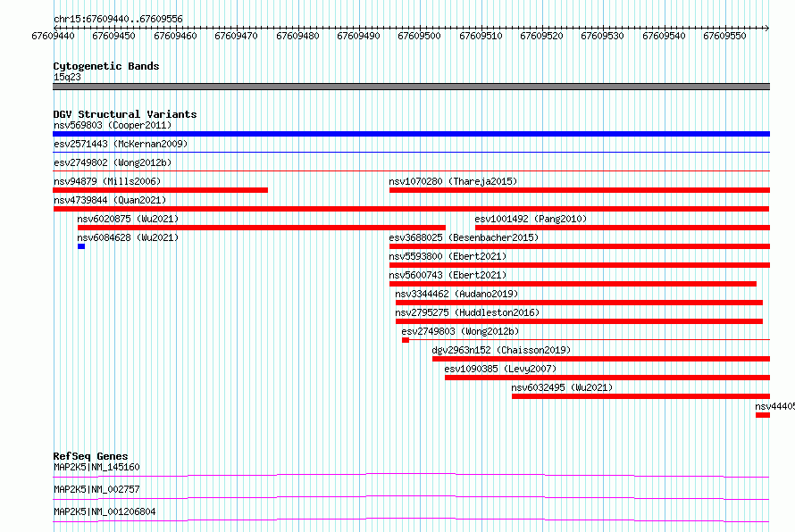Screen dimensions: 795x532
Task: Click the esv2749803 (Wong2012b) label
Action: (x=460, y=331)
